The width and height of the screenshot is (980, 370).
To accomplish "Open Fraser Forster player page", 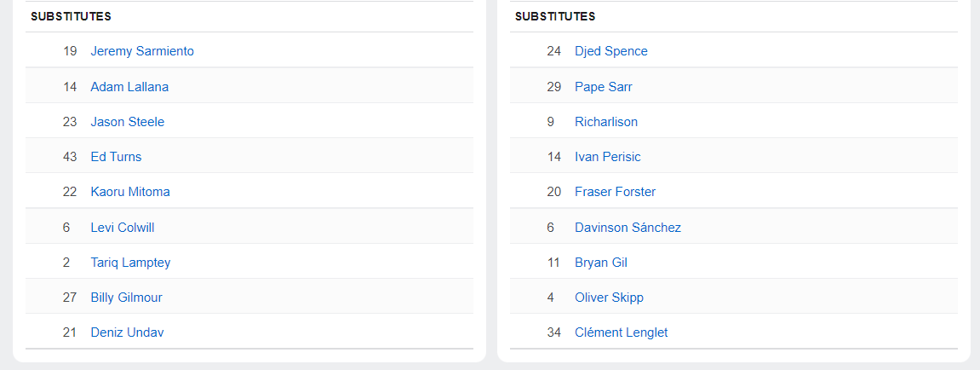I will coord(615,192).
